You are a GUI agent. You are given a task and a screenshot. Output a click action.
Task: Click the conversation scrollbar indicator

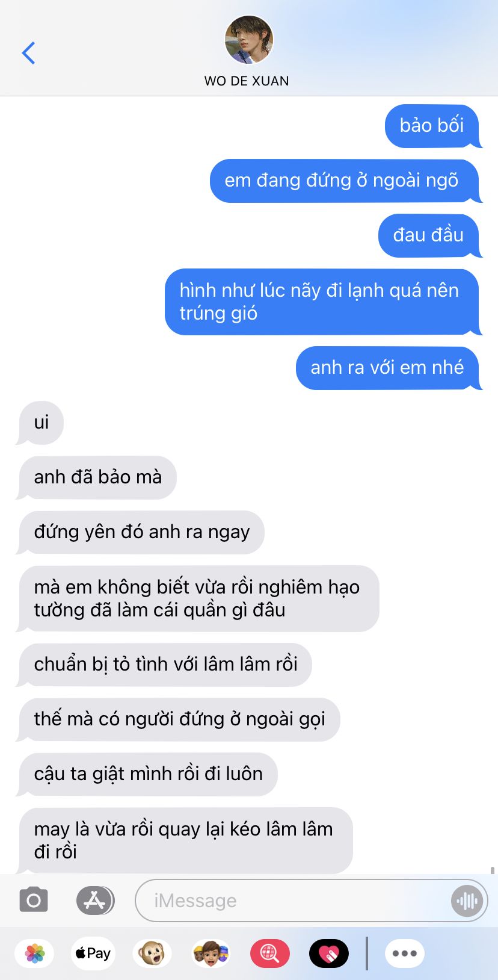click(493, 870)
